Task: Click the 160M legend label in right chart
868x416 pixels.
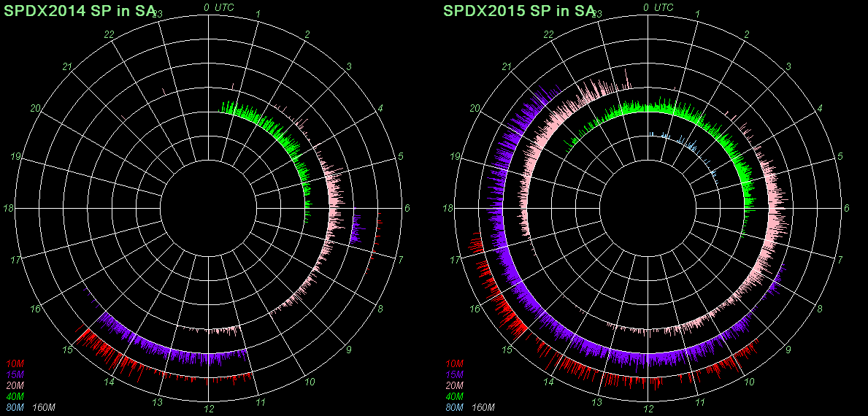Action: [x=483, y=407]
